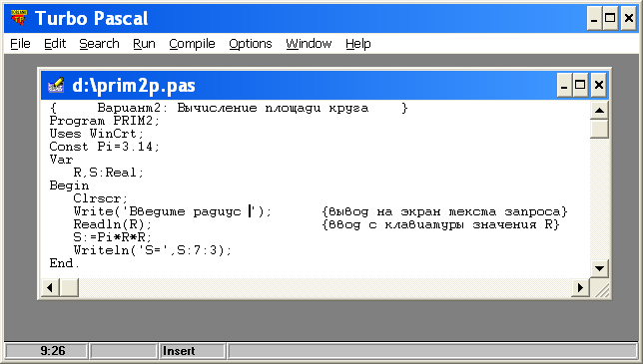Image resolution: width=643 pixels, height=364 pixels.
Task: Place cursor on 'S:=Pi*R*R;' statement
Action: tap(113, 237)
